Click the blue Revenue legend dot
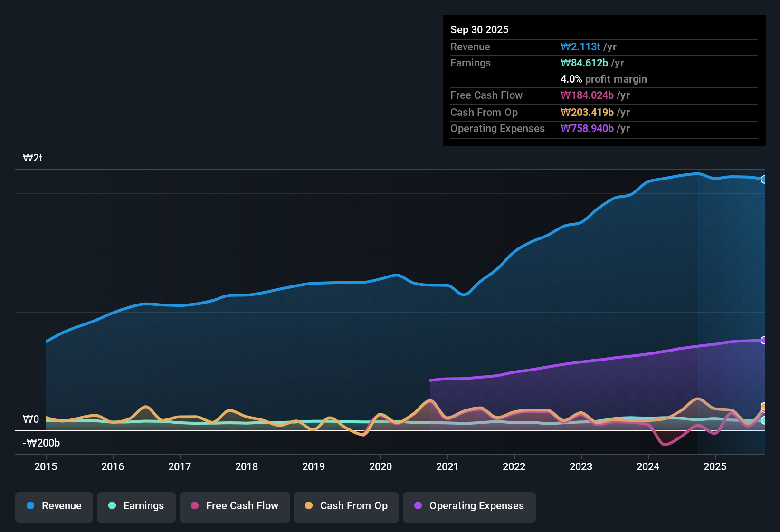The height and width of the screenshot is (532, 780). pos(29,506)
